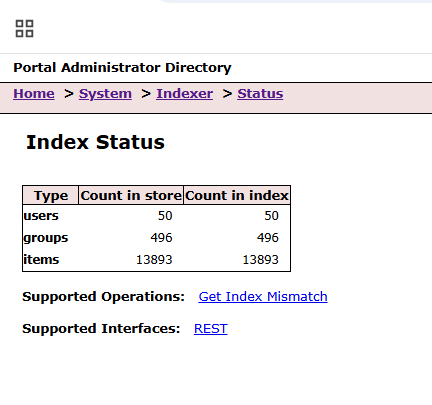Click the Count in index header

tap(237, 195)
